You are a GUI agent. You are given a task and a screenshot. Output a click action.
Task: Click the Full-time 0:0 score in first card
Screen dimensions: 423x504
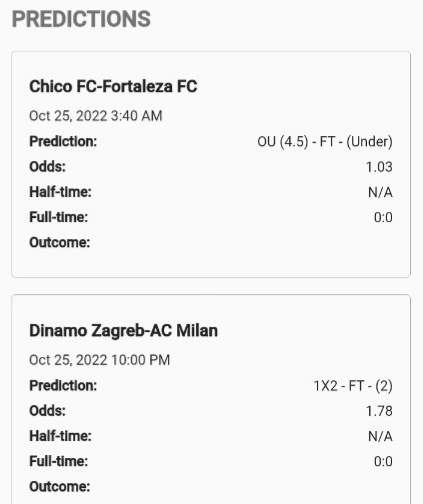pyautogui.click(x=383, y=217)
